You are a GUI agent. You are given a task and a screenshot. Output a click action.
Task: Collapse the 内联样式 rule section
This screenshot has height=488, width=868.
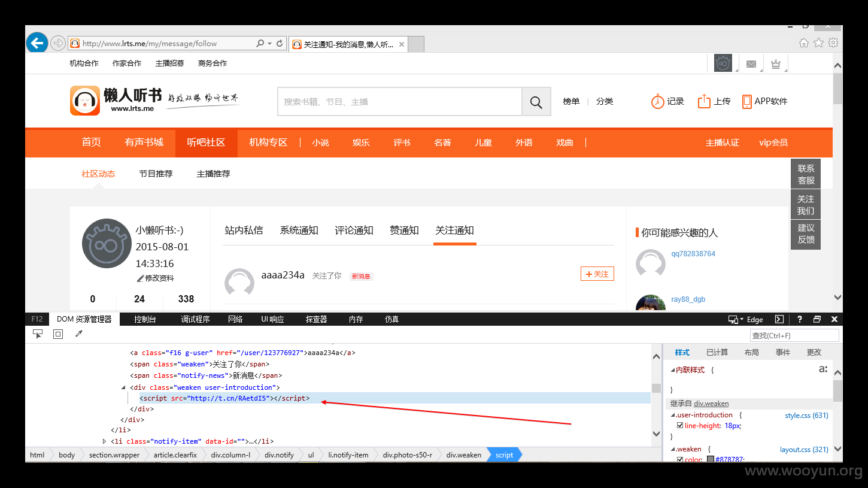click(672, 370)
